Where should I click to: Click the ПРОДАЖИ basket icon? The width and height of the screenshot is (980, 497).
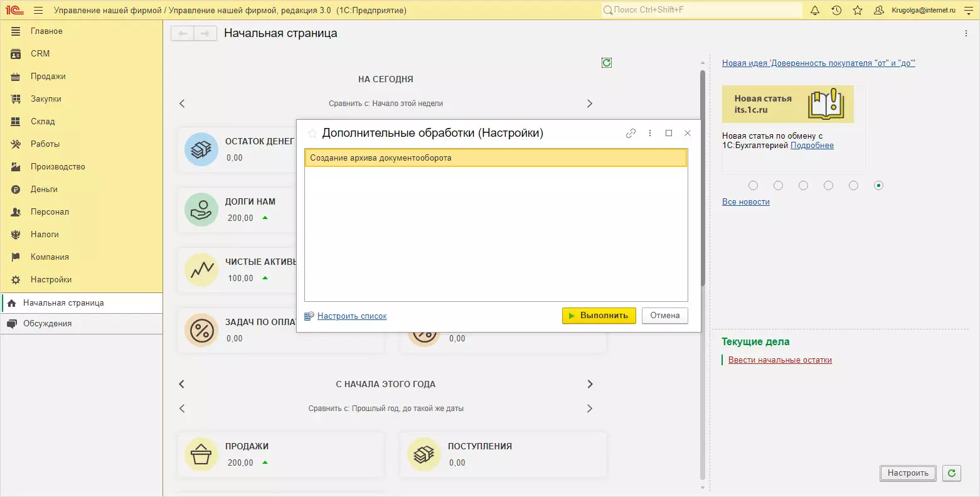pos(201,454)
